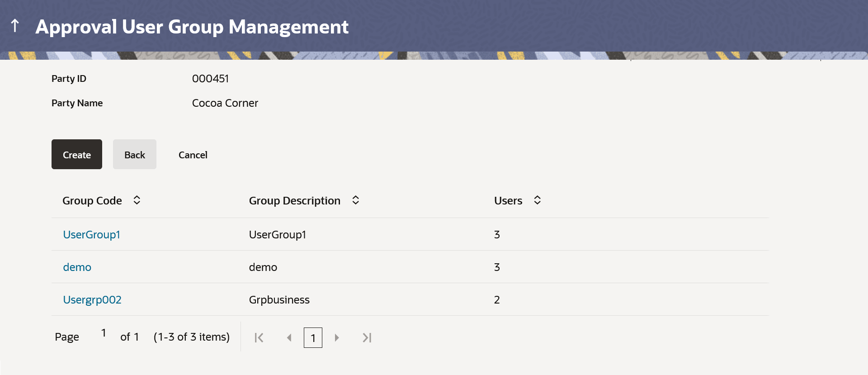Click the back arrow beside the page title

15,26
